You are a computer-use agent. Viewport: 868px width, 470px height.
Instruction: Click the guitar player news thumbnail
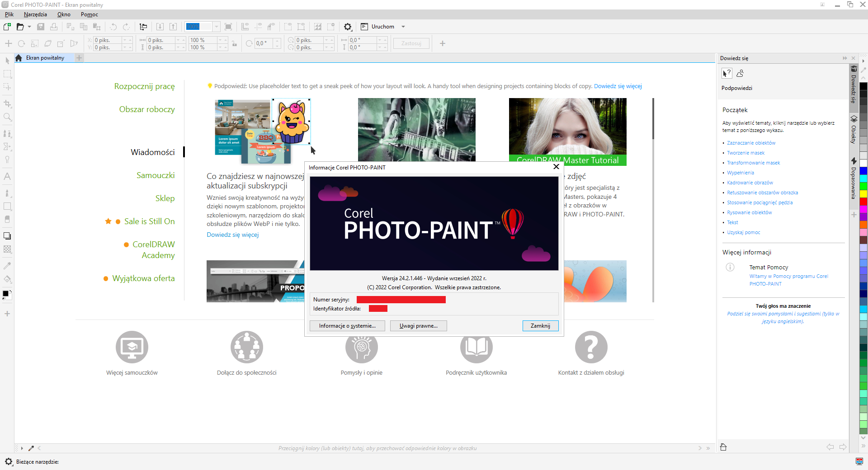(x=416, y=130)
